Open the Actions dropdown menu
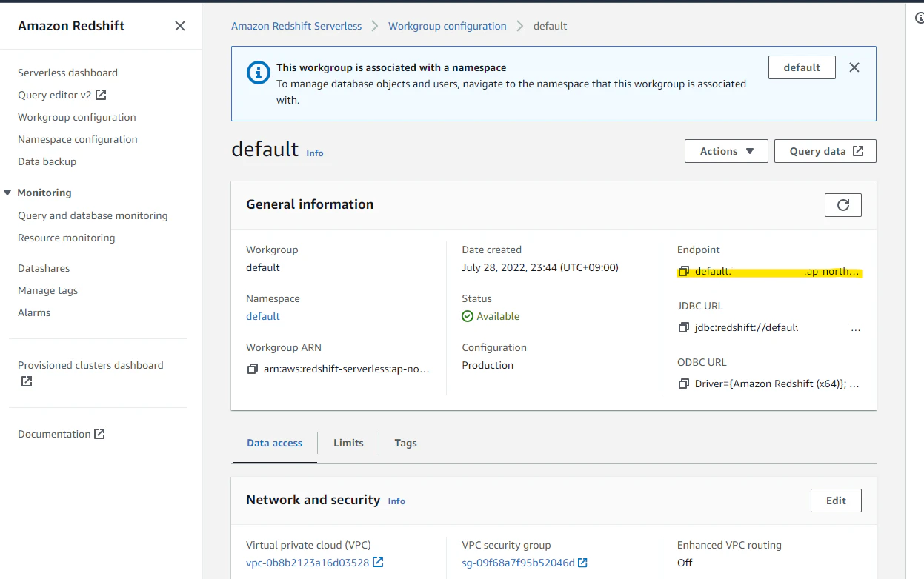This screenshot has height=579, width=924. click(726, 151)
